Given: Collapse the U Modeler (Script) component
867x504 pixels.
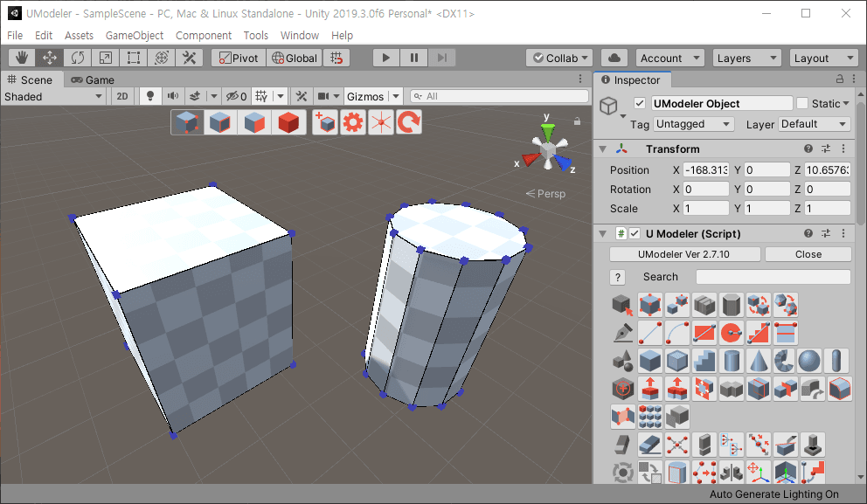Looking at the screenshot, I should coord(603,234).
